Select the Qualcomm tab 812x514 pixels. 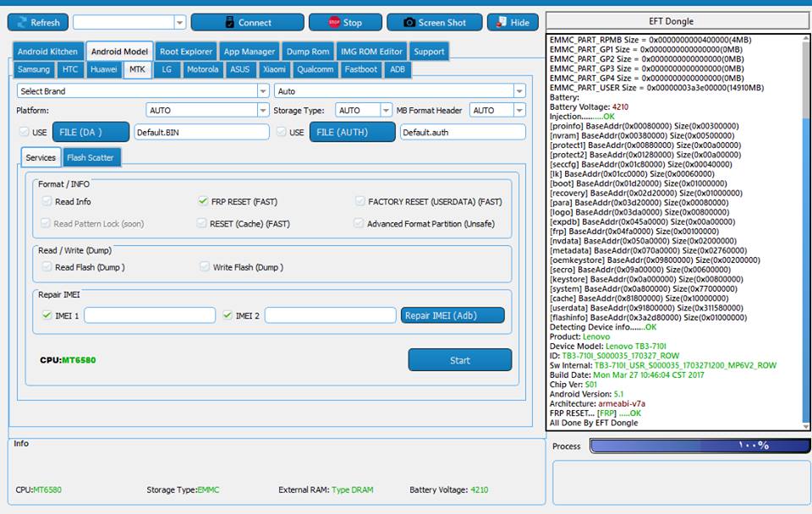coord(315,68)
